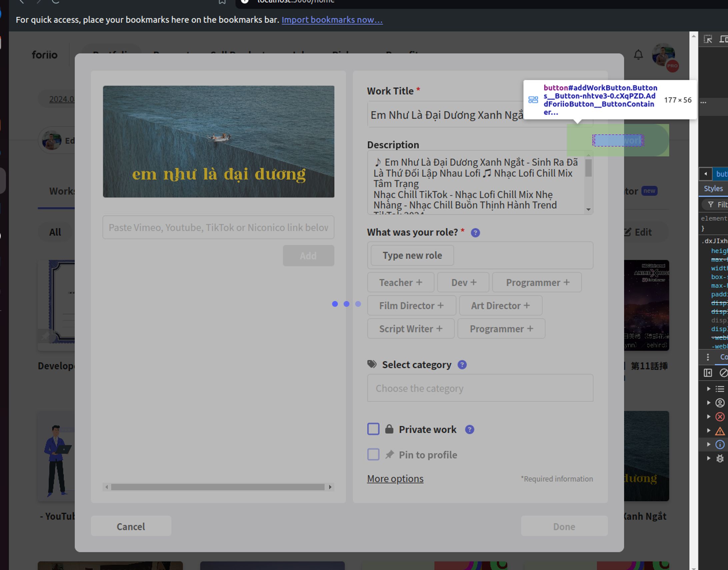Click the horizontal scrollbar thumb under media
Screen dimensions: 728x570
coord(218,487)
